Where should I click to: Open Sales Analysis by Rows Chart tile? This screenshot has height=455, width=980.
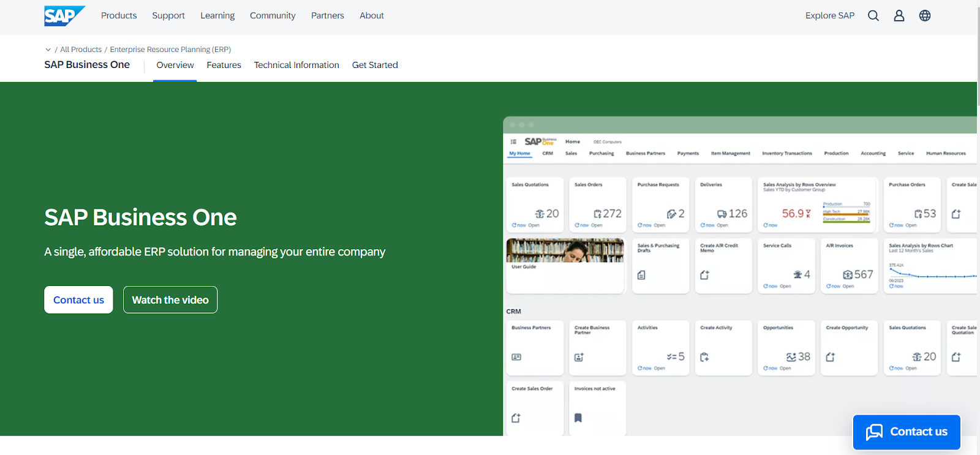point(930,266)
